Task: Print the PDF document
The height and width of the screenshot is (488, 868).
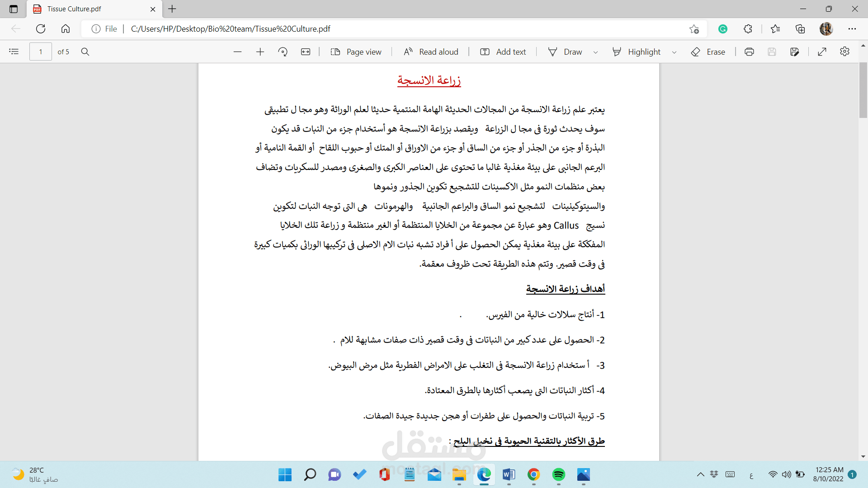Action: click(x=749, y=52)
